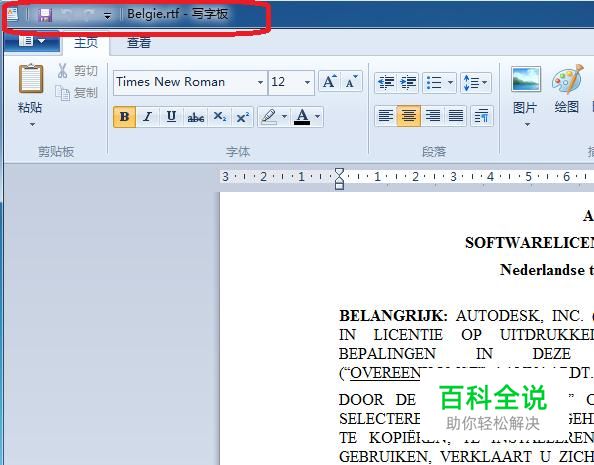Image resolution: width=594 pixels, height=465 pixels.
Task: Click the Undo arrow in title bar
Action: [x=67, y=14]
